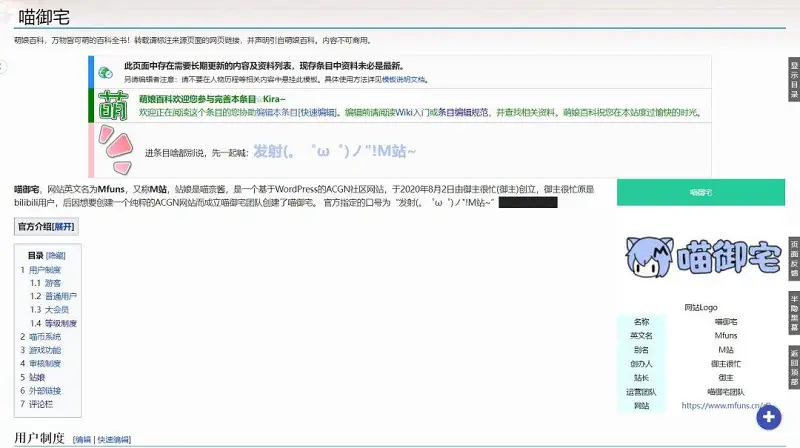The width and height of the screenshot is (800, 448).
Task: Click the 别名 infobox label
Action: pos(641,350)
